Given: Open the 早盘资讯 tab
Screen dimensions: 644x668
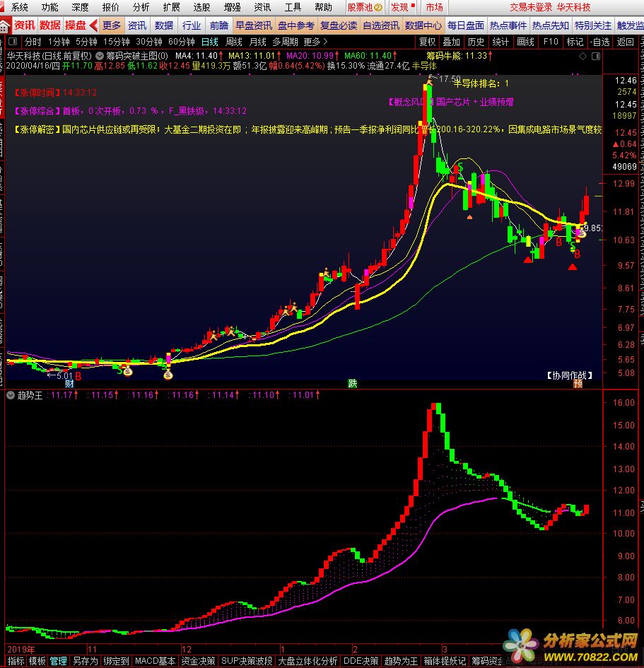Looking at the screenshot, I should [x=254, y=25].
